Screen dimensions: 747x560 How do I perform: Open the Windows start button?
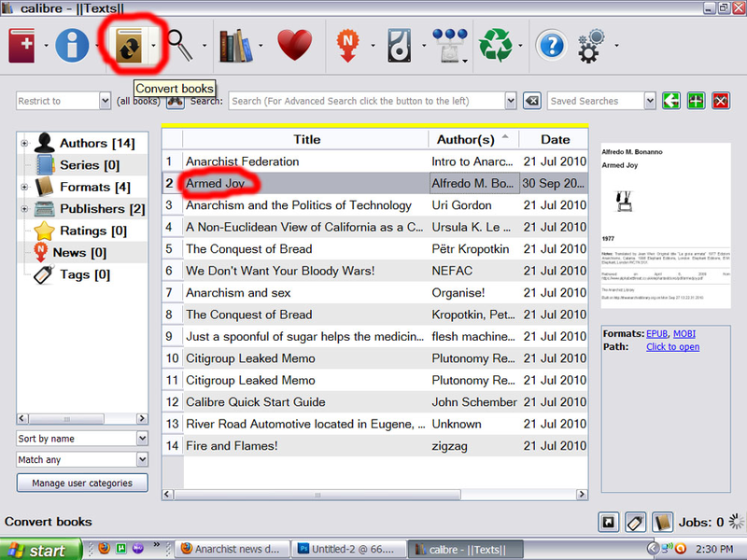coord(40,550)
